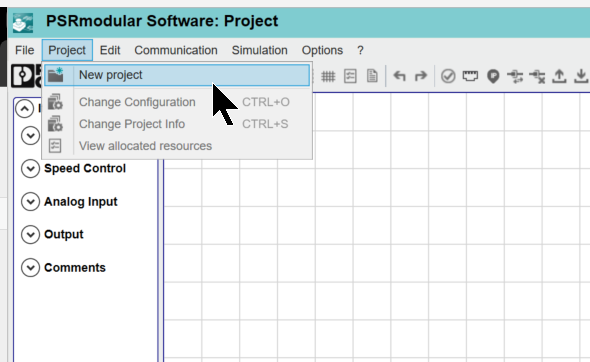Toggle the grid display icon

point(328,76)
